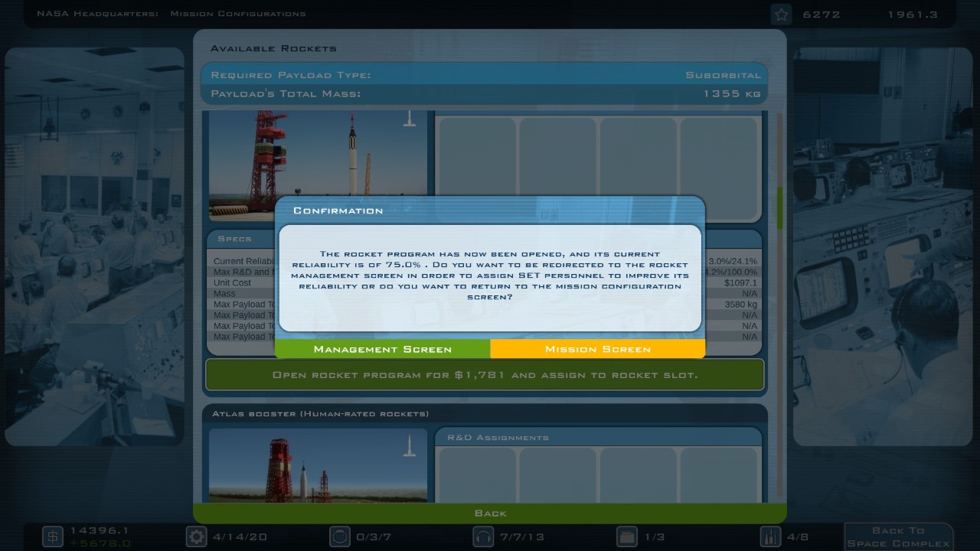Click Back To Space Complex
This screenshot has height=551, width=980.
pos(898,536)
